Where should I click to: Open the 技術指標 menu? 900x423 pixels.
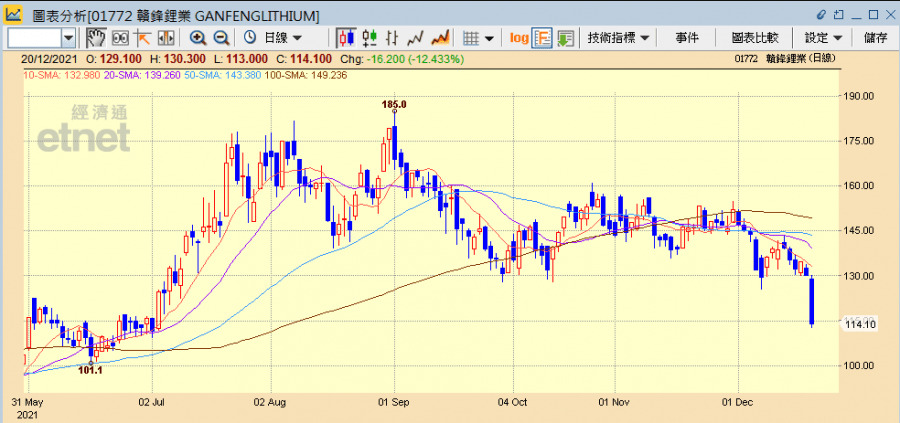click(618, 38)
